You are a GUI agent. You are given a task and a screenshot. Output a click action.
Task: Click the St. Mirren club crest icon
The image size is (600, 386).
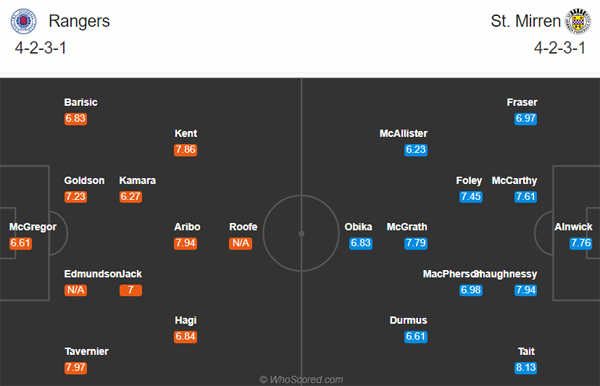point(578,21)
